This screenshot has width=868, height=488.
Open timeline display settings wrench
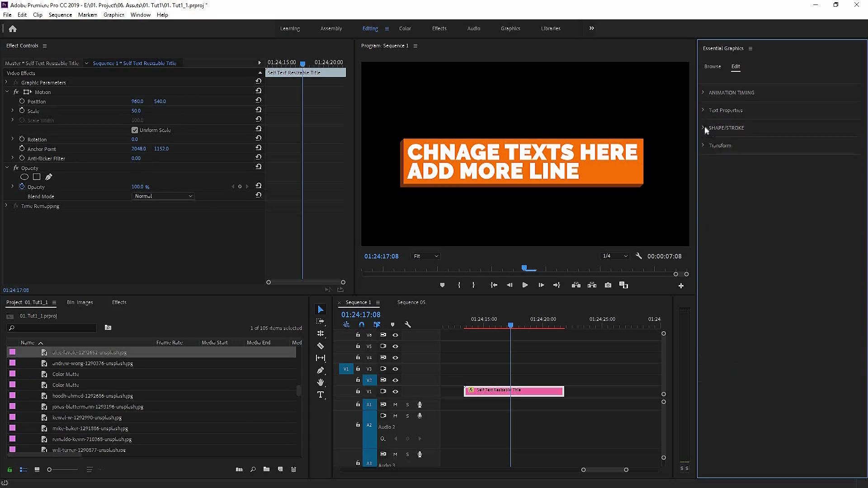(x=408, y=324)
